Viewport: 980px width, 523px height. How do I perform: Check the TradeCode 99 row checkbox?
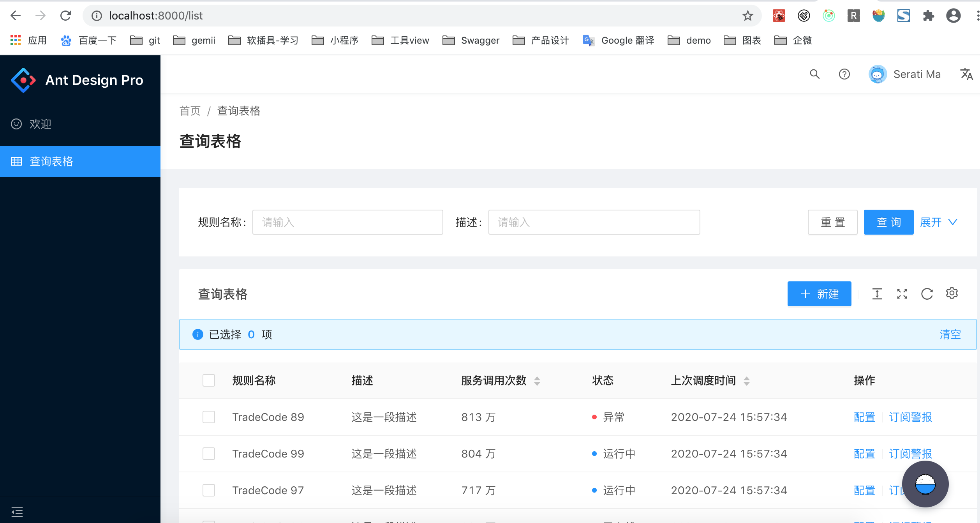(209, 454)
